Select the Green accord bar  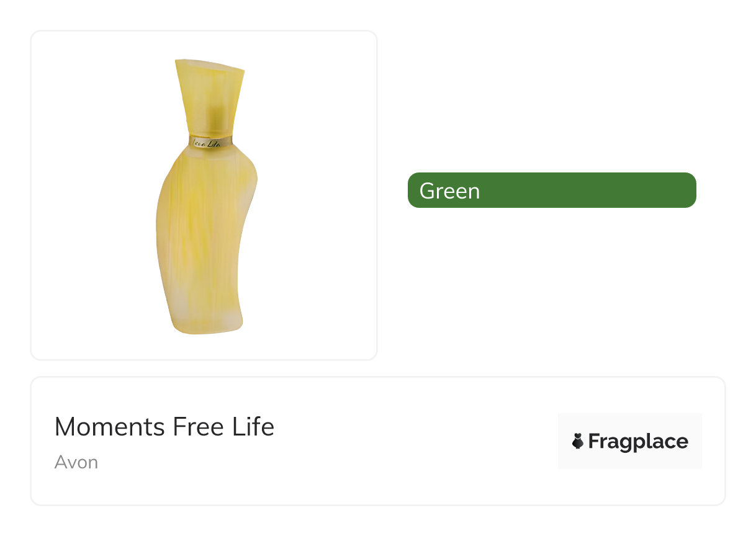point(552,190)
